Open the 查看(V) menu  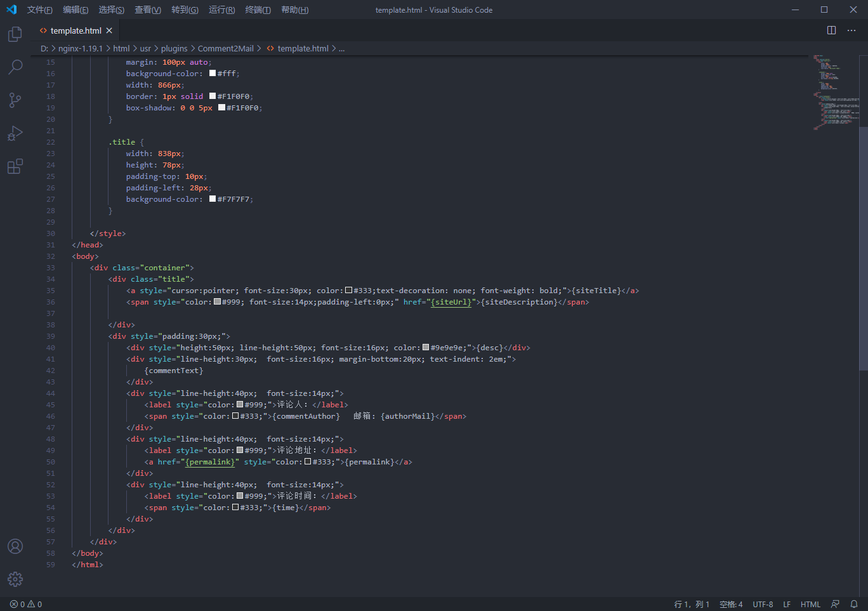[x=148, y=10]
